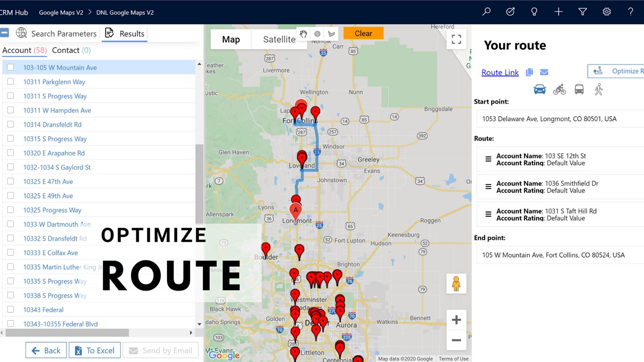Click marker A at Longmont

point(296,212)
